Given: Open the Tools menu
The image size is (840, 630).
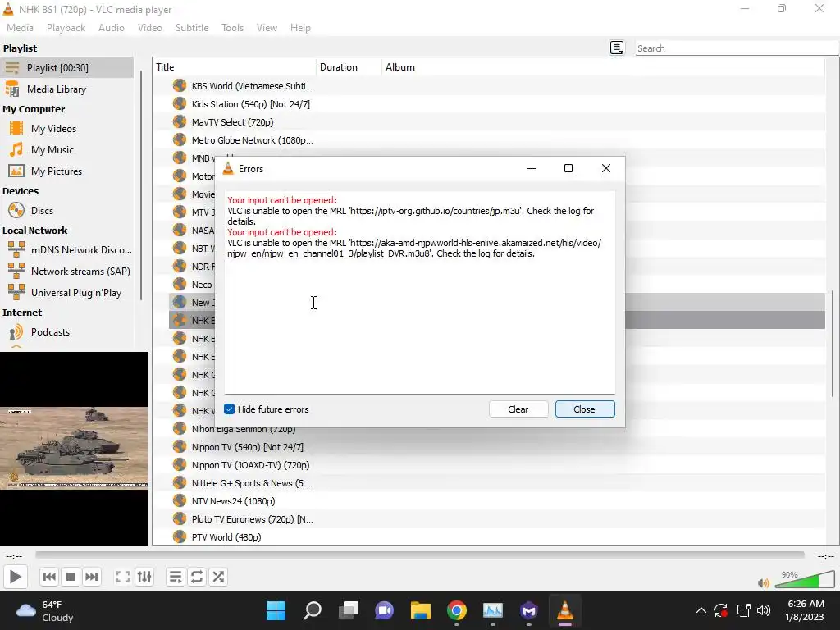Looking at the screenshot, I should coord(232,28).
